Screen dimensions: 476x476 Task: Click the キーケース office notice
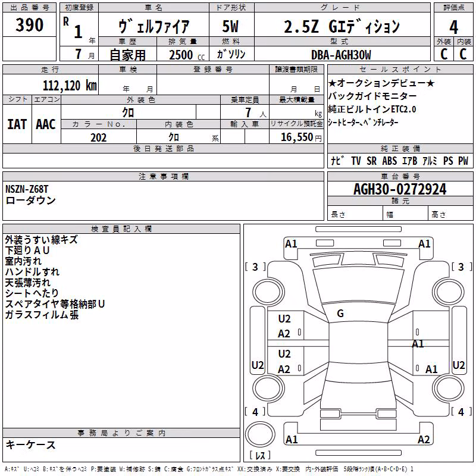click(x=31, y=445)
